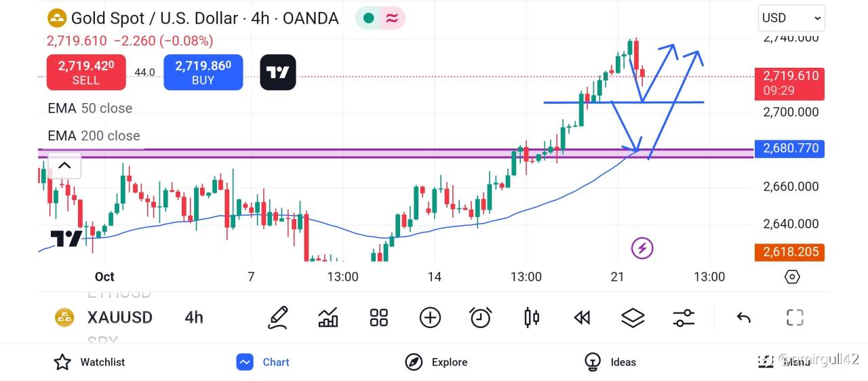Viewport: 868px width, 381px height.
Task: Create a price alert with alarm clock icon
Action: (x=481, y=317)
